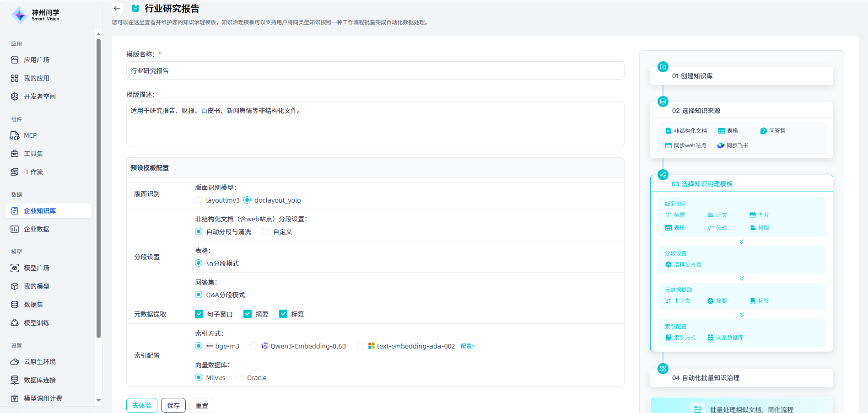The image size is (868, 413).
Task: Choose Oracle as the vector database
Action: tap(240, 377)
